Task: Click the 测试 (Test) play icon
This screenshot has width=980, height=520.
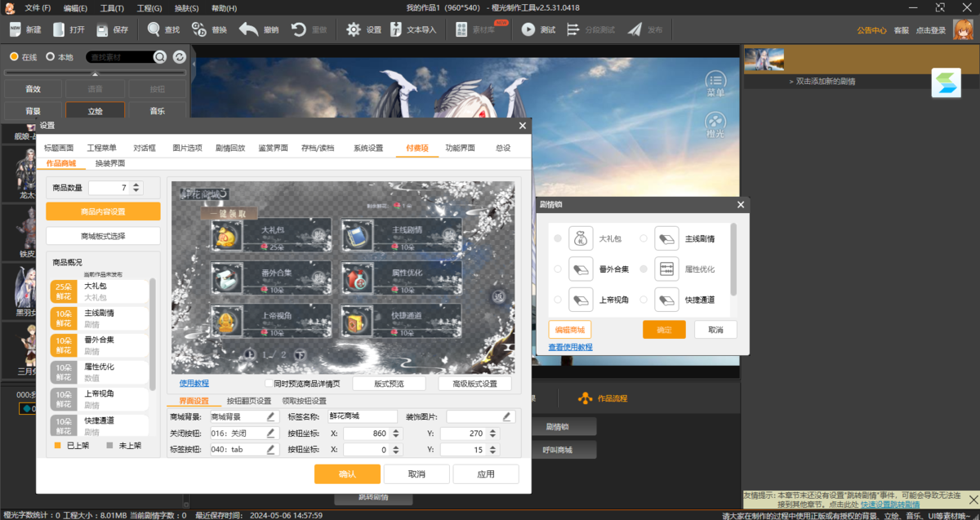Action: (528, 29)
